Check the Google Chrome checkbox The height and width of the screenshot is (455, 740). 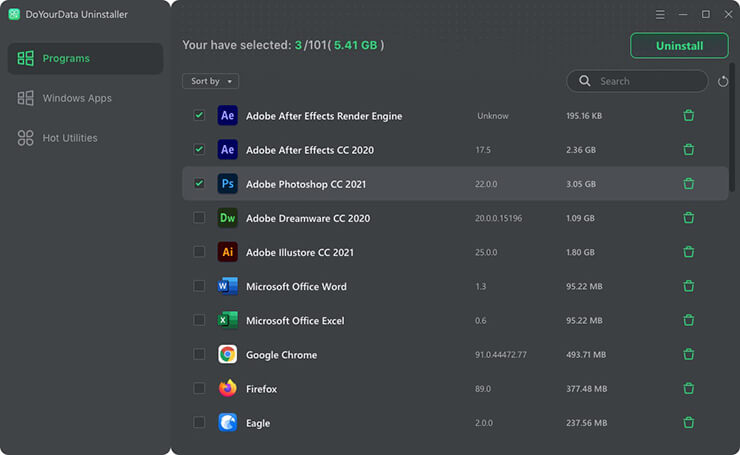click(x=199, y=355)
